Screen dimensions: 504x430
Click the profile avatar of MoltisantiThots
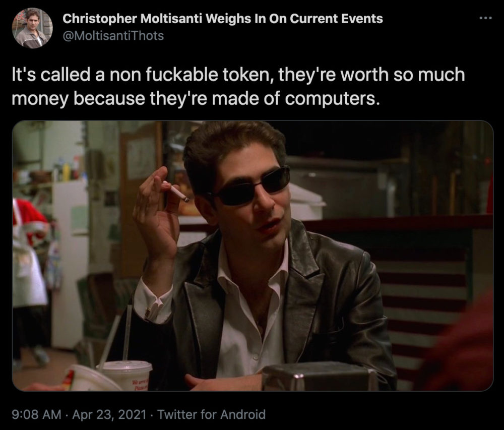(32, 28)
